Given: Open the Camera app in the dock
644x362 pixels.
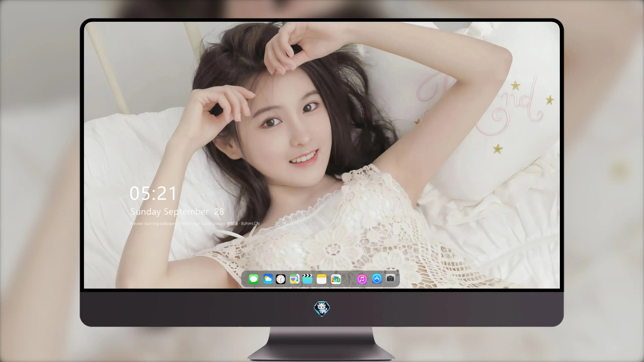Looking at the screenshot, I should (390, 278).
